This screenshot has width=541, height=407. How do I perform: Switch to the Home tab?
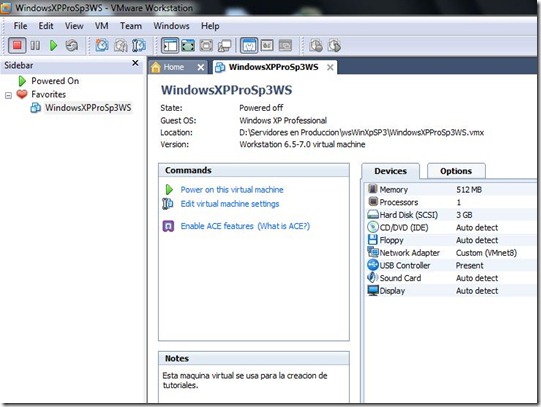(x=173, y=67)
